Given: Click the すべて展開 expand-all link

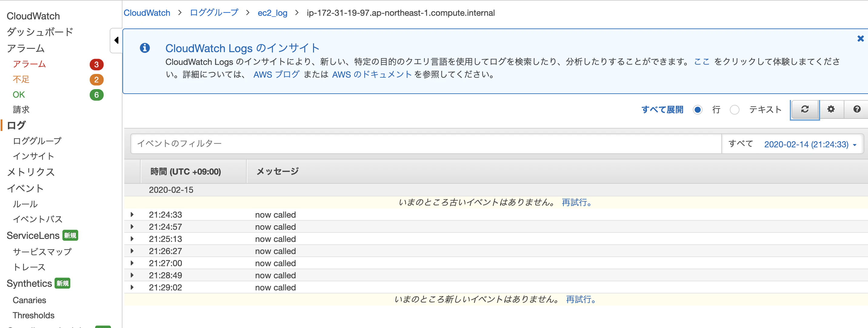Looking at the screenshot, I should pyautogui.click(x=662, y=110).
